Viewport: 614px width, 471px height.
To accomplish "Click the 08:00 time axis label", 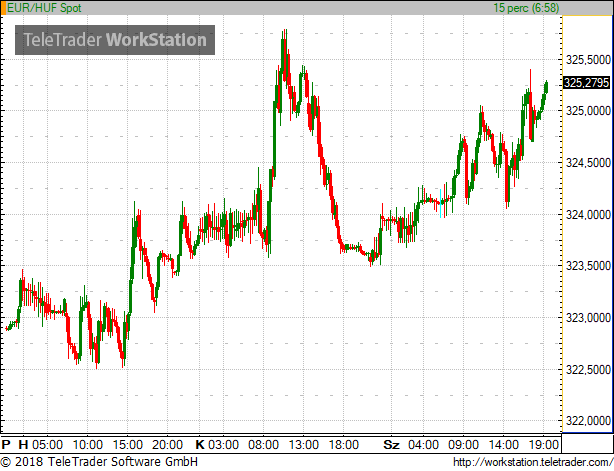I will click(x=264, y=445).
